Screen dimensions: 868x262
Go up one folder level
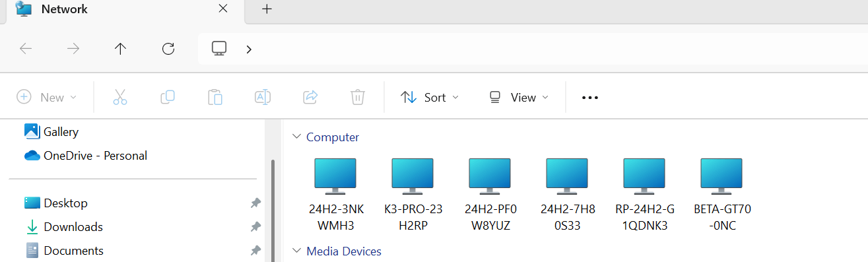click(x=120, y=49)
